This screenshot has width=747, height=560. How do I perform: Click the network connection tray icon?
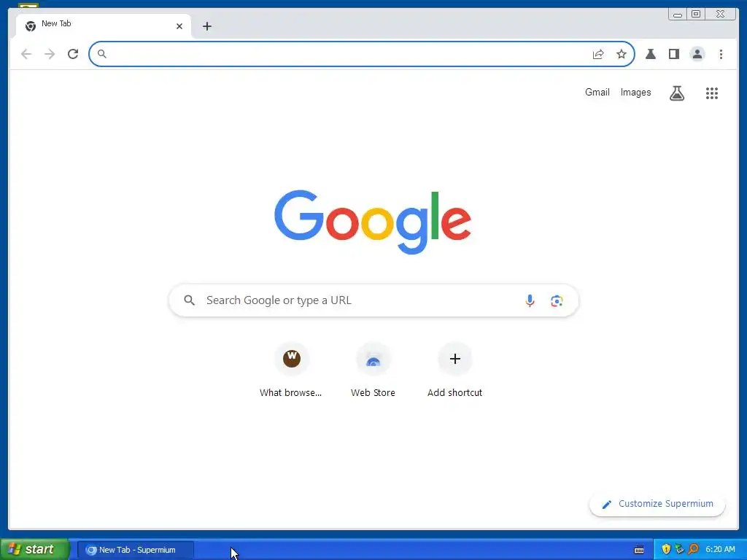pos(679,549)
